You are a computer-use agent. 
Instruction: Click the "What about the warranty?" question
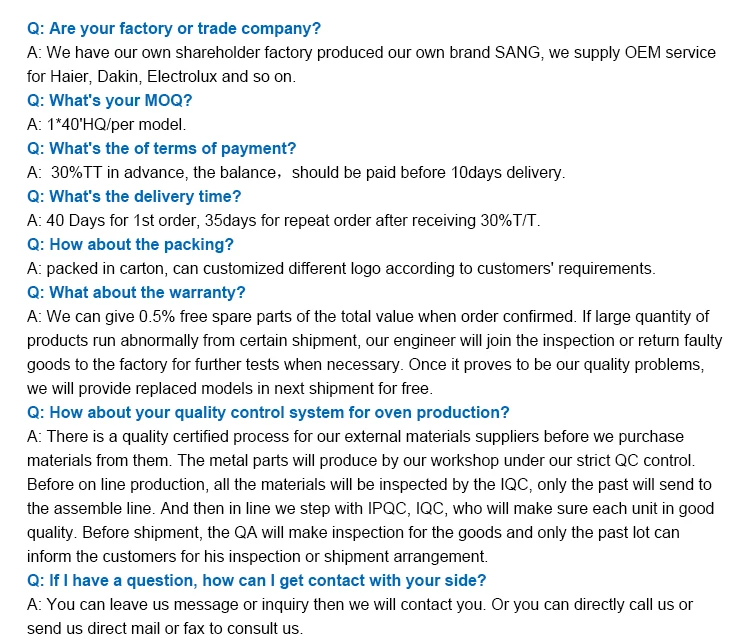click(136, 292)
